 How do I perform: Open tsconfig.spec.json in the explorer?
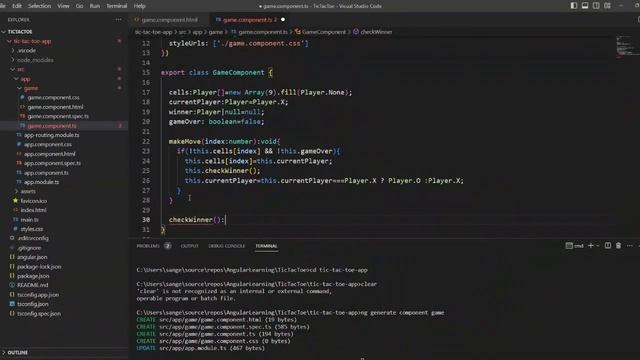(x=39, y=313)
